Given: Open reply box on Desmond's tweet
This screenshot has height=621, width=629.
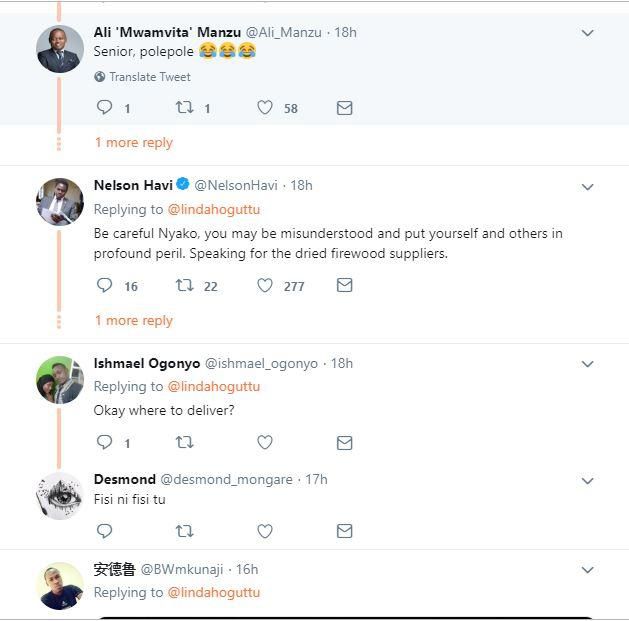Looking at the screenshot, I should coord(104,531).
